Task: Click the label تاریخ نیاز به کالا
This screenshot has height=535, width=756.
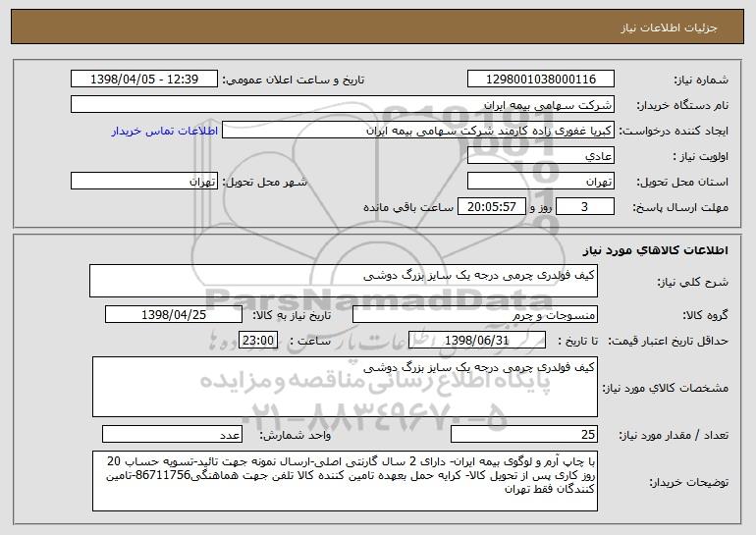Action: point(293,316)
